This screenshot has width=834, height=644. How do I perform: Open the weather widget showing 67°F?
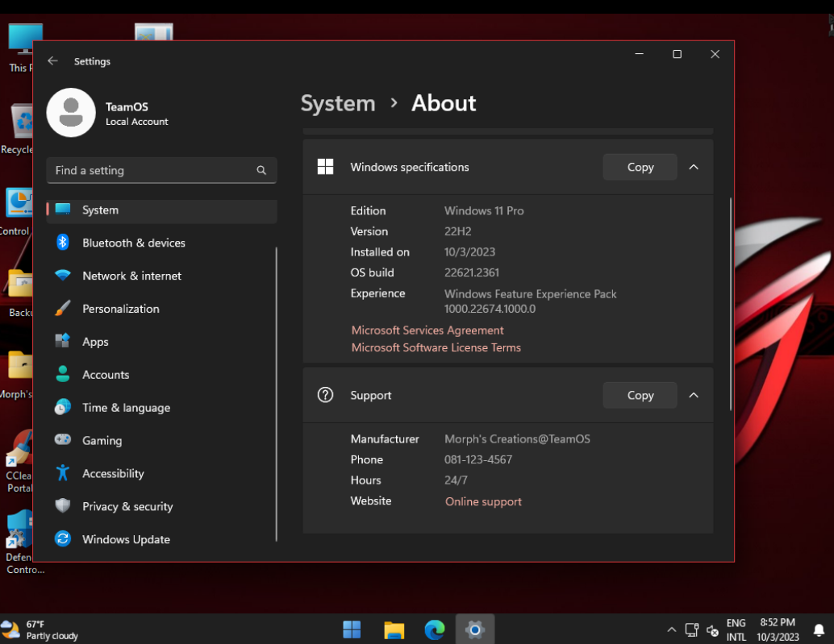tap(40, 630)
